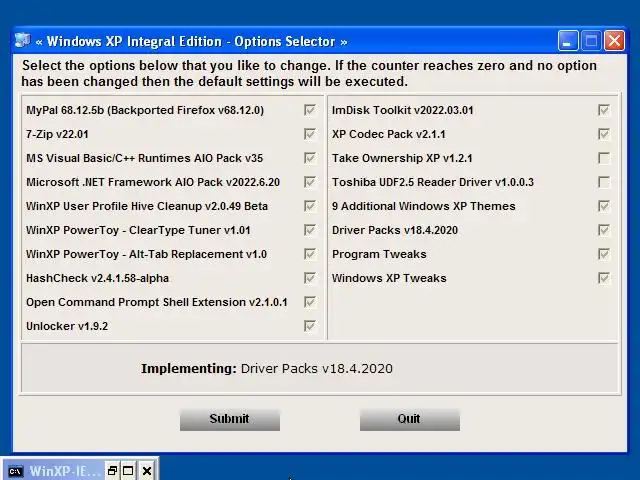The height and width of the screenshot is (480, 640).
Task: Click the Options Selector window title icon
Action: point(22,41)
